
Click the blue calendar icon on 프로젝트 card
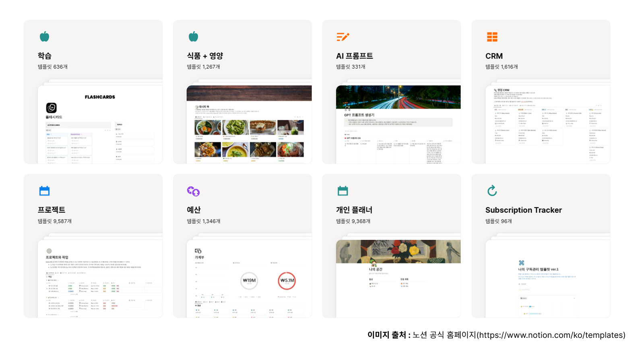(44, 191)
